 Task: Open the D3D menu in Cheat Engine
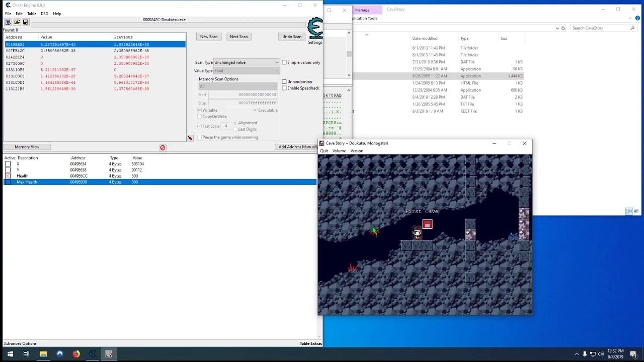pyautogui.click(x=44, y=14)
